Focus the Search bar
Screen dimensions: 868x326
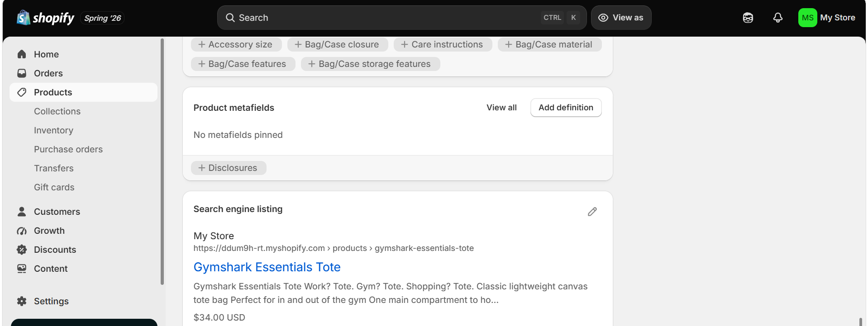(x=402, y=18)
